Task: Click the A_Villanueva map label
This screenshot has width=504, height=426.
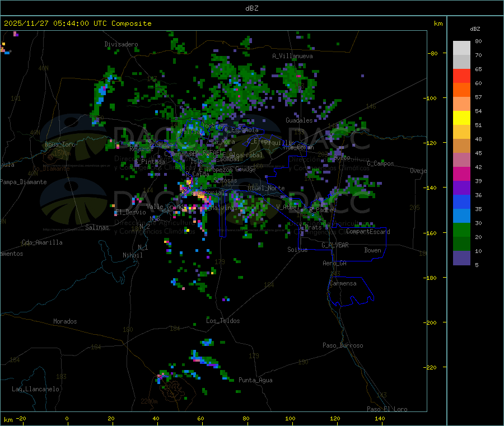Action: click(x=292, y=56)
